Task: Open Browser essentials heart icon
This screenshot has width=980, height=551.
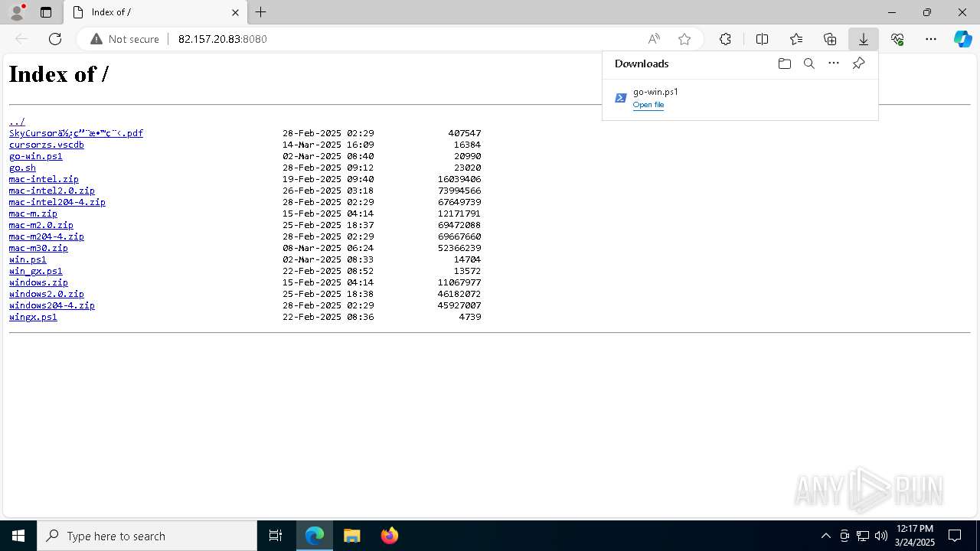Action: coord(897,39)
